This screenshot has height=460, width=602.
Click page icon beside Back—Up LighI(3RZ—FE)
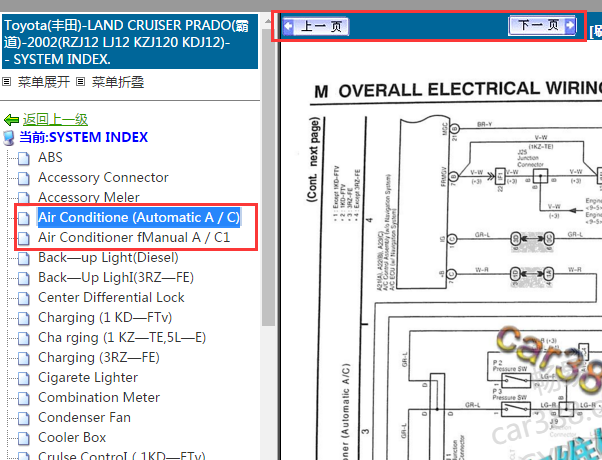coord(24,278)
